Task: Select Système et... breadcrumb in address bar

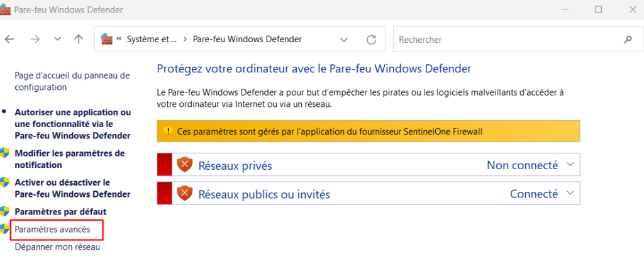Action: (x=152, y=39)
